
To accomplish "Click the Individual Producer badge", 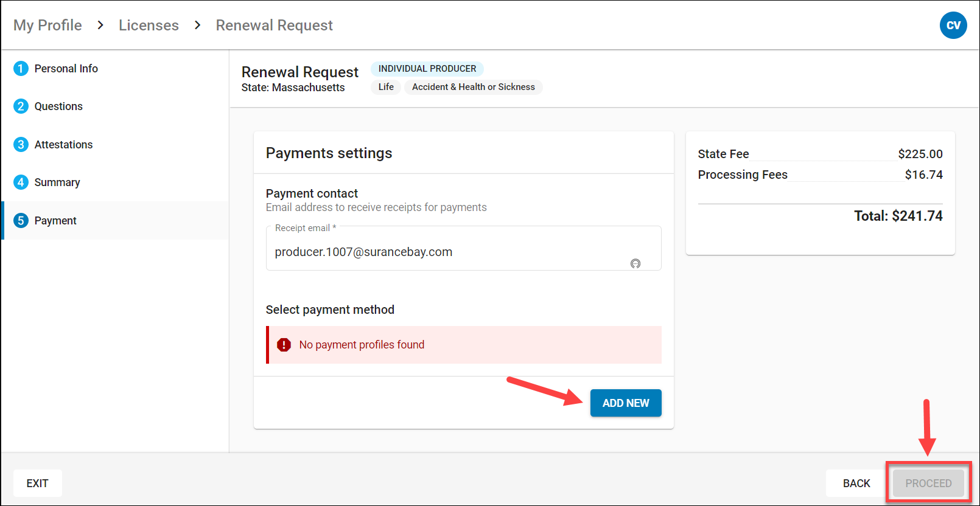I will tap(427, 69).
